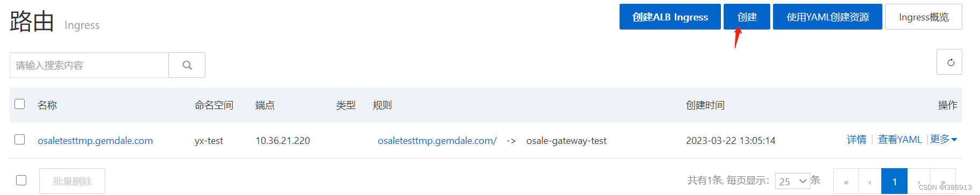
Task: Go to the first page arrow
Action: 846,182
